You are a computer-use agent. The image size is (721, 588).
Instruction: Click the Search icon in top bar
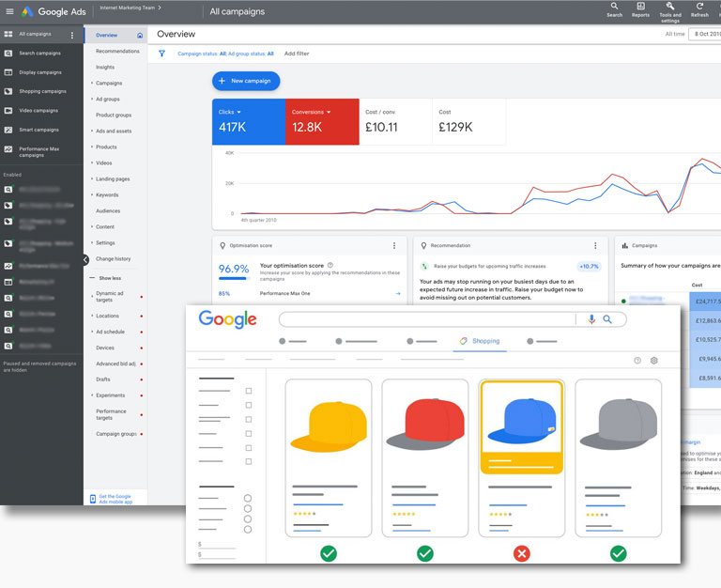614,8
